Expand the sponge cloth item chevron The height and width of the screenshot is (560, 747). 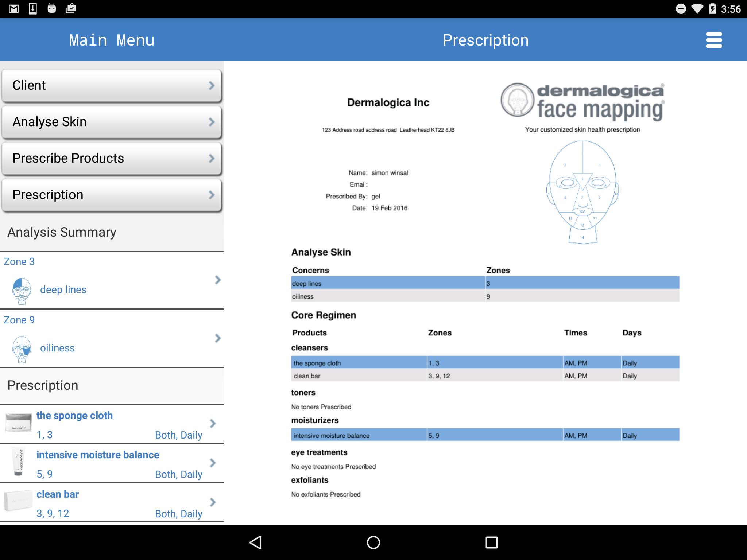pos(213,423)
